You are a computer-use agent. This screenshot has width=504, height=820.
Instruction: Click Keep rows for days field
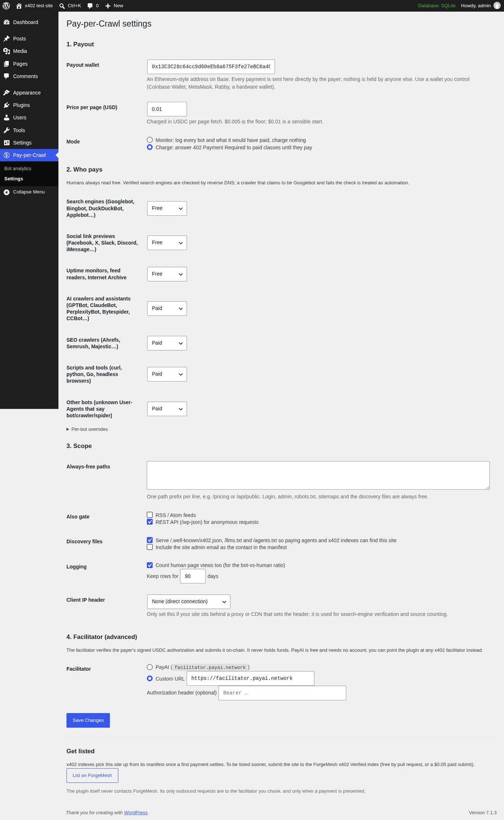(193, 576)
